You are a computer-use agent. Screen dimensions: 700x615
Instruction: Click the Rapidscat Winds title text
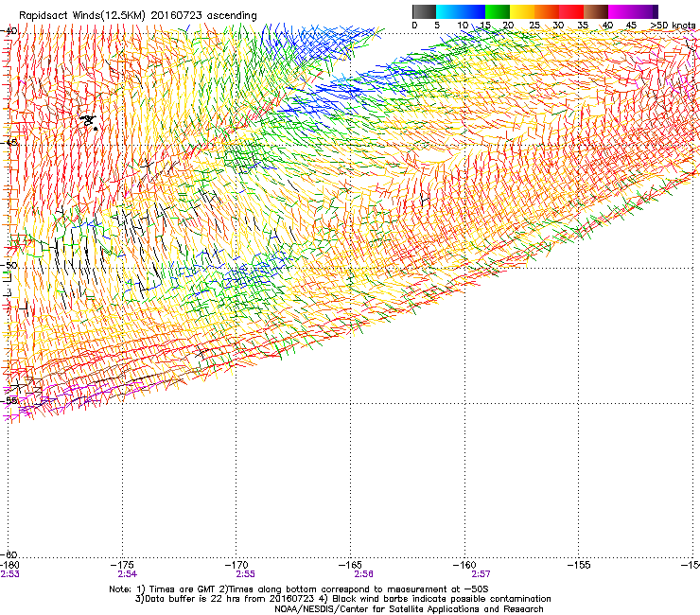pos(138,16)
